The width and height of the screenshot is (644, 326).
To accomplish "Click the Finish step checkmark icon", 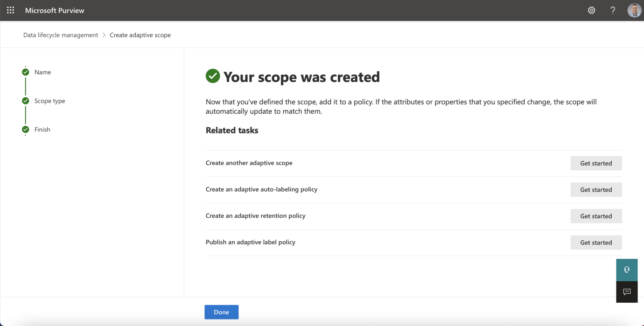I will click(26, 130).
